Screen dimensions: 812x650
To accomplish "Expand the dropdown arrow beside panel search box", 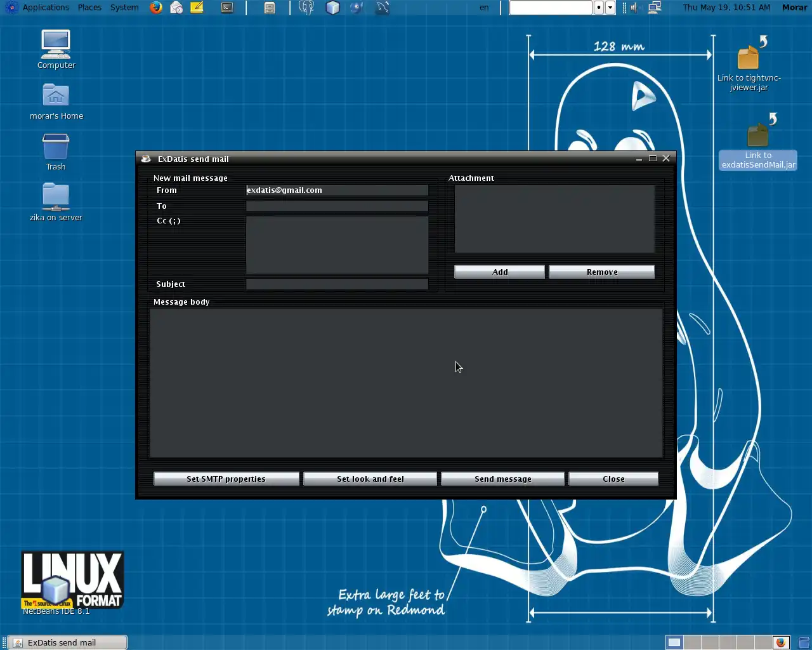I will tap(610, 8).
